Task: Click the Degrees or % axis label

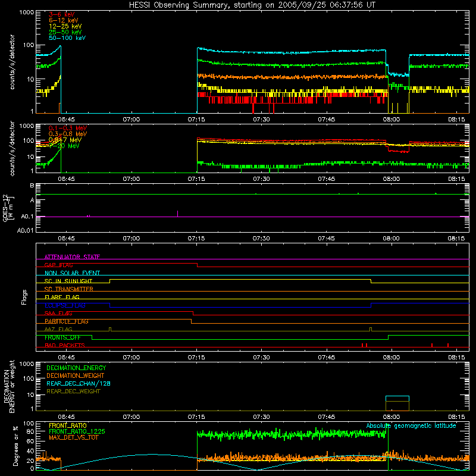Action: point(15,446)
